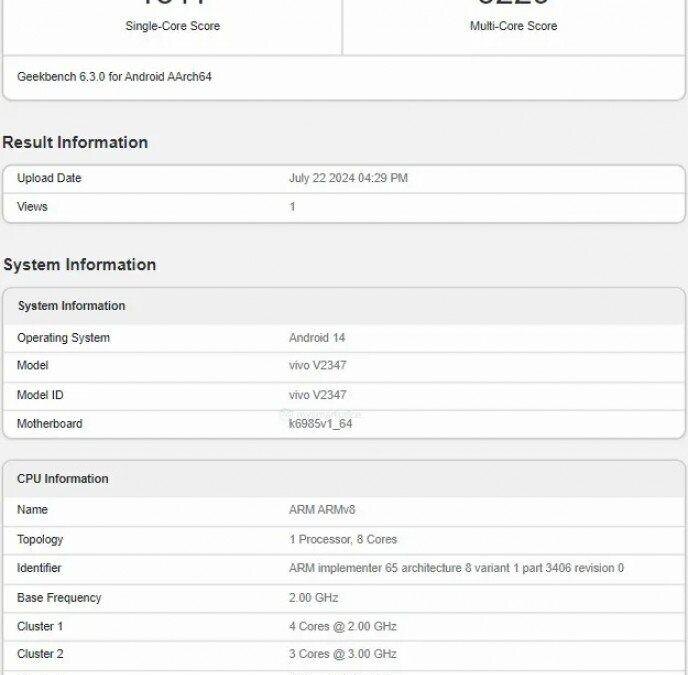Select the Cluster 1 value 4 Cores @ 2.00 GHz
Screen dimensions: 688x675
pyautogui.click(x=343, y=627)
